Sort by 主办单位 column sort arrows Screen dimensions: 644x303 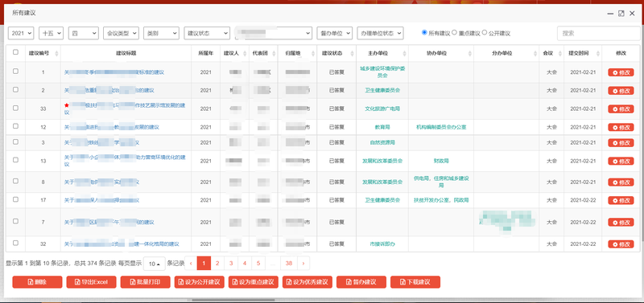(x=406, y=53)
